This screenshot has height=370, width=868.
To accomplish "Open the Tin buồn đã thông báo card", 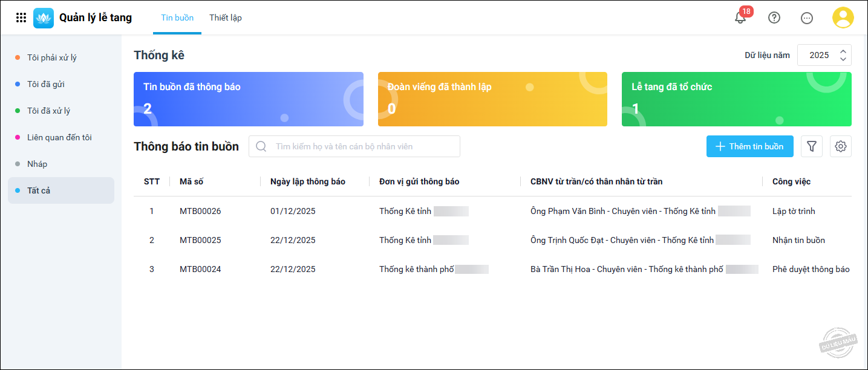I will click(248, 99).
